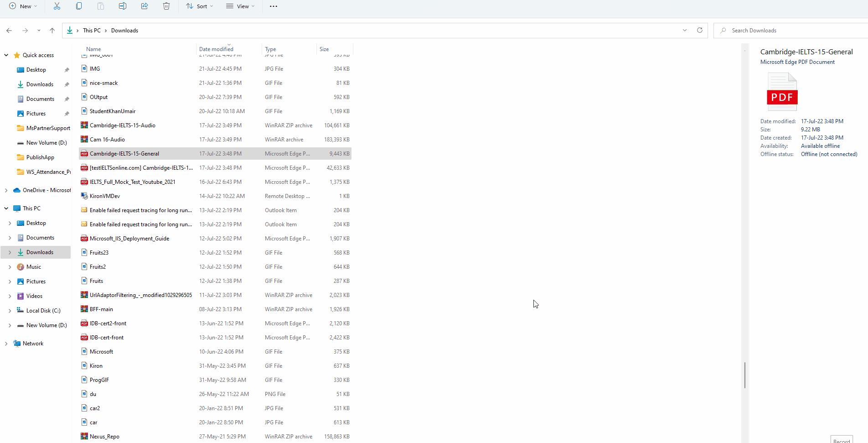Click the Cambridge-IELTS-15-Audio archive icon
The height and width of the screenshot is (443, 868).
click(x=84, y=125)
